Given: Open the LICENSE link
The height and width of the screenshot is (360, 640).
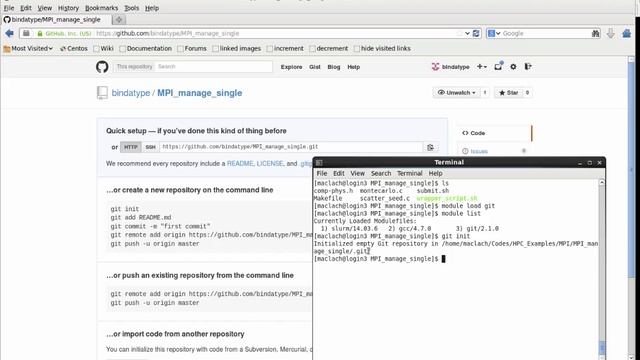Looking at the screenshot, I should 270,163.
